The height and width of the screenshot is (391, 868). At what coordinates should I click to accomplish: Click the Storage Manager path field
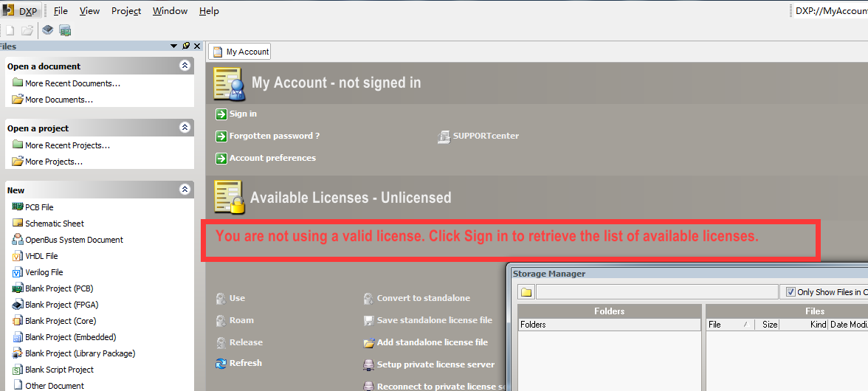point(657,292)
